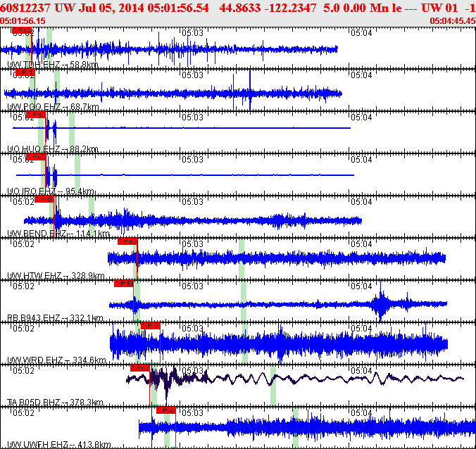
Task: Click the 05:03 tick on the top trace
Action: 192,32
